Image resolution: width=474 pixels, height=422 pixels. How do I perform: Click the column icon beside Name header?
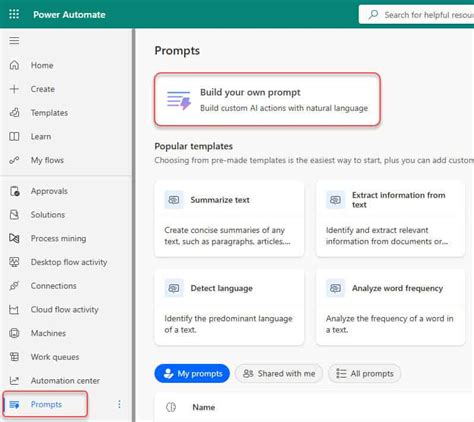pos(171,407)
